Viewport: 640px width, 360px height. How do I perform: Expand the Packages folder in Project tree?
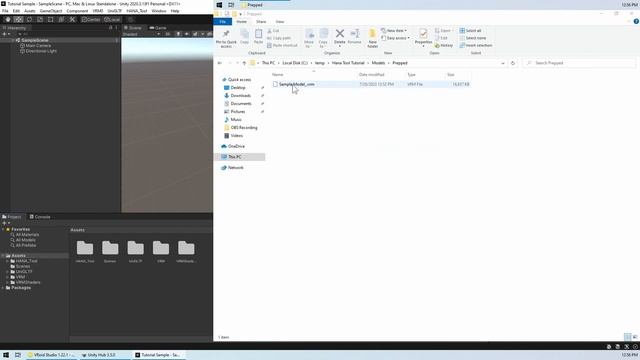3,288
